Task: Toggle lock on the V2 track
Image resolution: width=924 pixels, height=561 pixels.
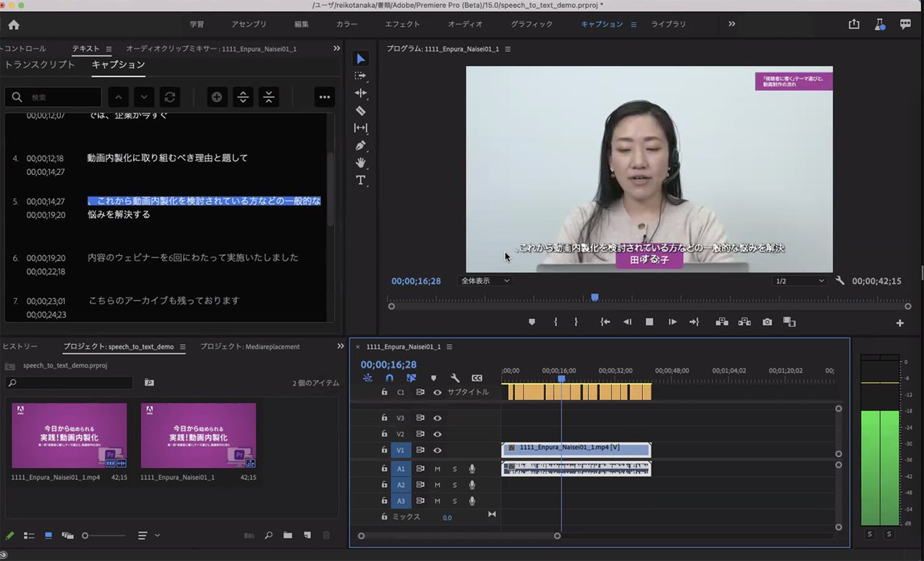Action: [383, 434]
